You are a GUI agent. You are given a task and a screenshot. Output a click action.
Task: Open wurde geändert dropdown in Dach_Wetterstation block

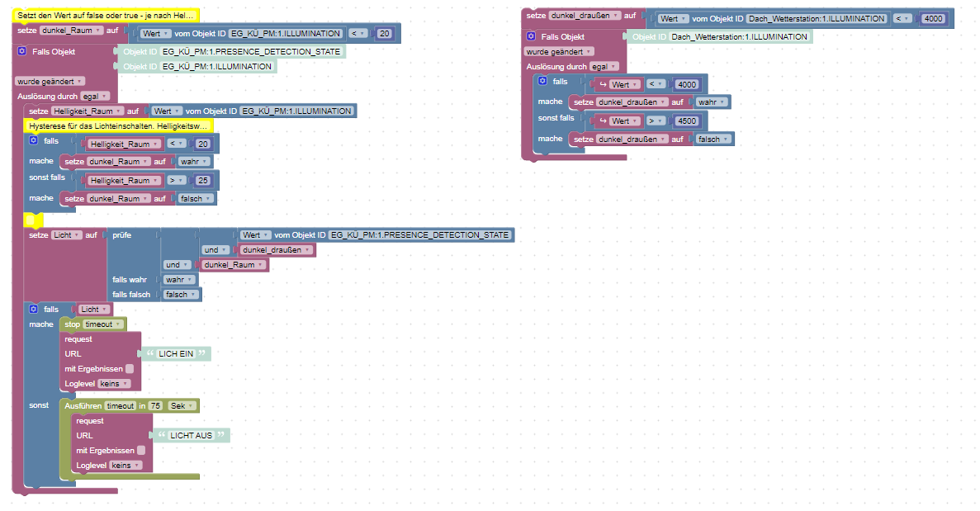coord(559,52)
